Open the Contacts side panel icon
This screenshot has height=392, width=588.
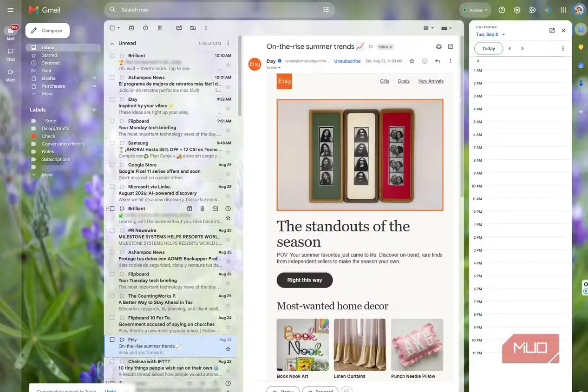point(581,84)
